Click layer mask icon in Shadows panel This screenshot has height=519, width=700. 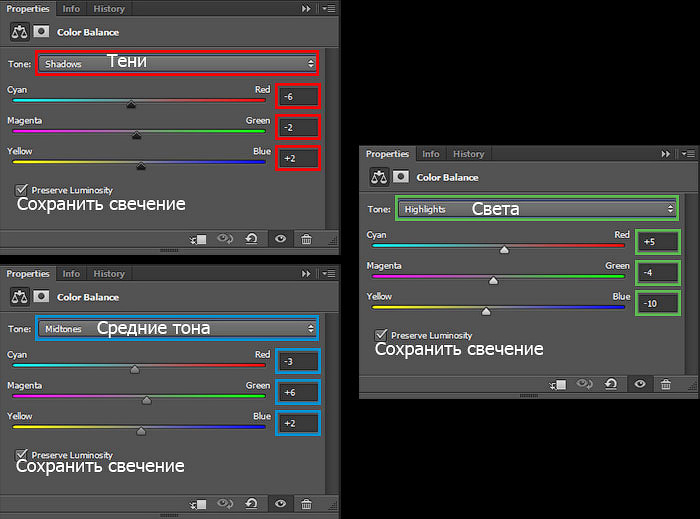click(x=41, y=31)
